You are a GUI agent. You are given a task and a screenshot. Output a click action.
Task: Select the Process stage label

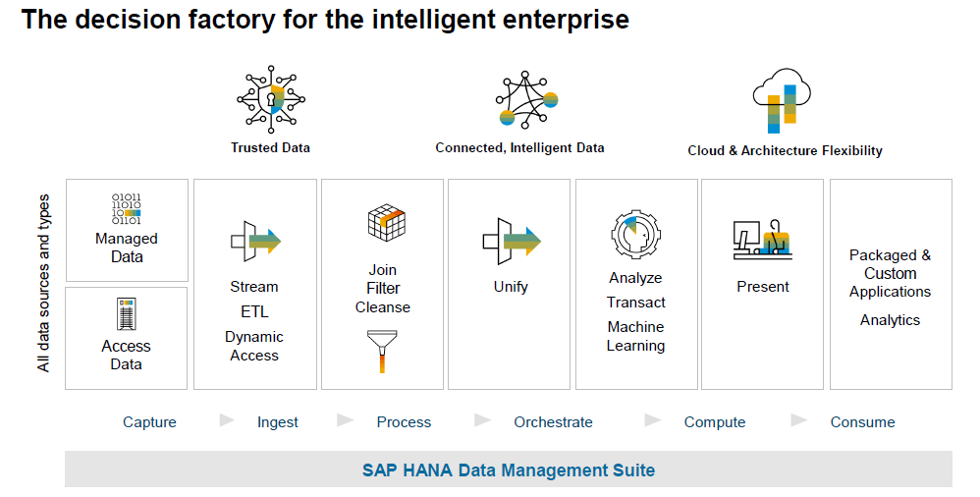tap(404, 422)
